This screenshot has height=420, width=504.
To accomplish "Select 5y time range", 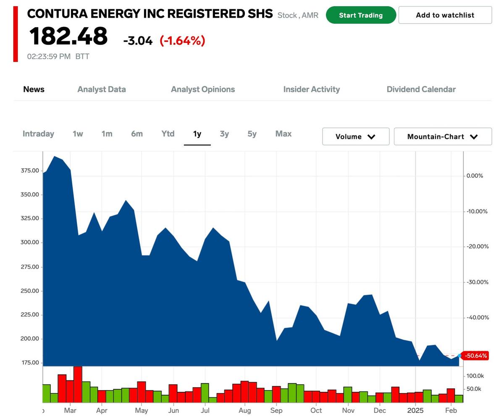I will [x=252, y=134].
